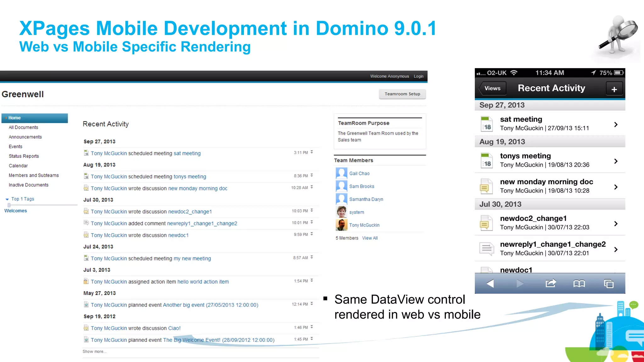644x362 pixels.
Task: Open mobile tonys meeting chevron
Action: (616, 161)
